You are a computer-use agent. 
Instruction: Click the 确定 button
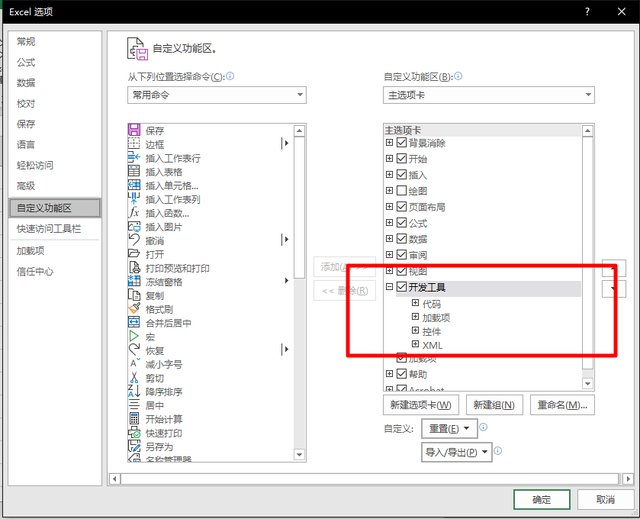point(542,499)
